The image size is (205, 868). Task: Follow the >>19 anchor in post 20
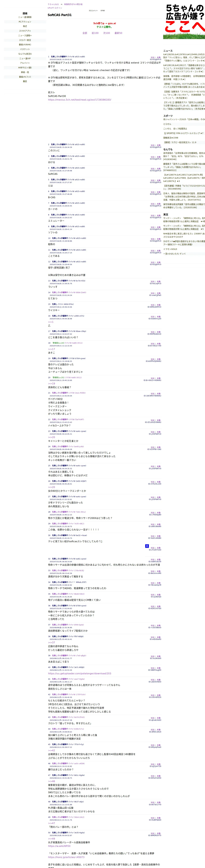tap(51, 384)
